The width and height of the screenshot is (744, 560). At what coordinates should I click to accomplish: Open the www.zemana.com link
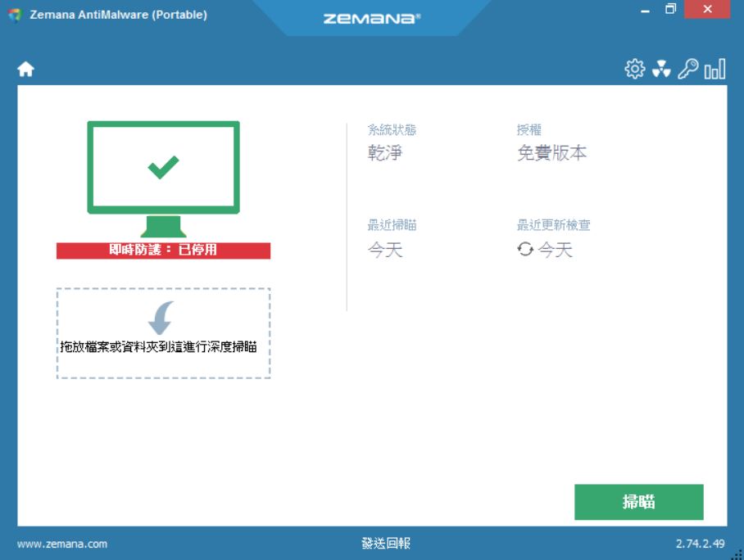pyautogui.click(x=62, y=544)
